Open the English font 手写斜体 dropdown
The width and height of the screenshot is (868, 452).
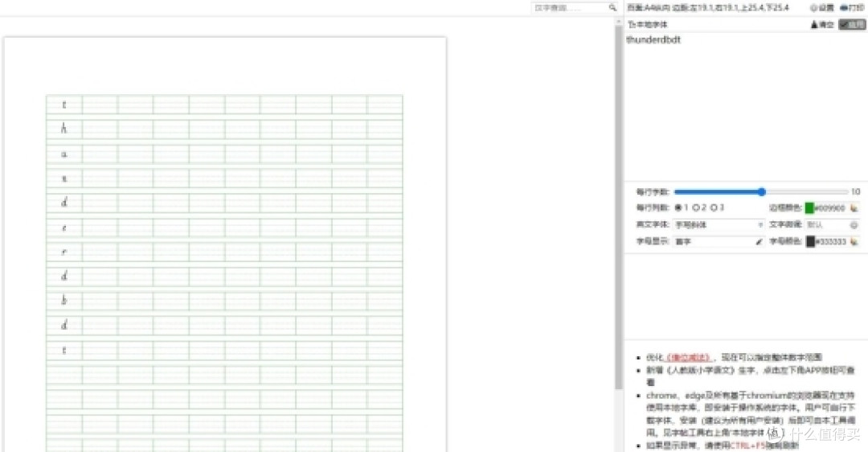click(x=719, y=225)
